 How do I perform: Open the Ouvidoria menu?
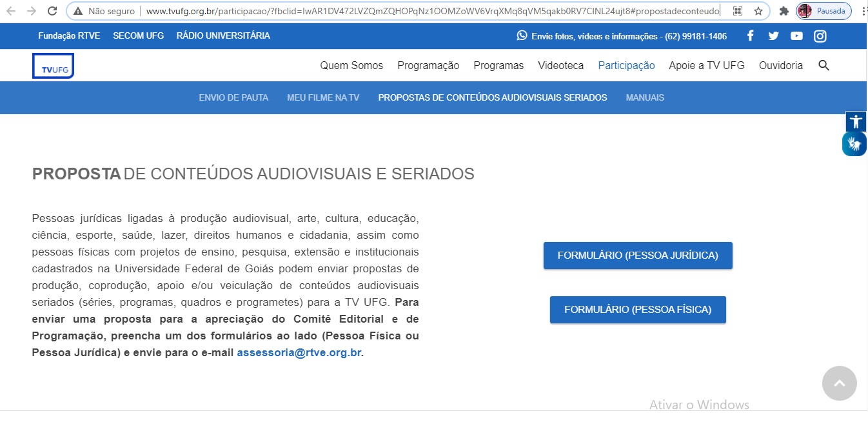(x=781, y=65)
